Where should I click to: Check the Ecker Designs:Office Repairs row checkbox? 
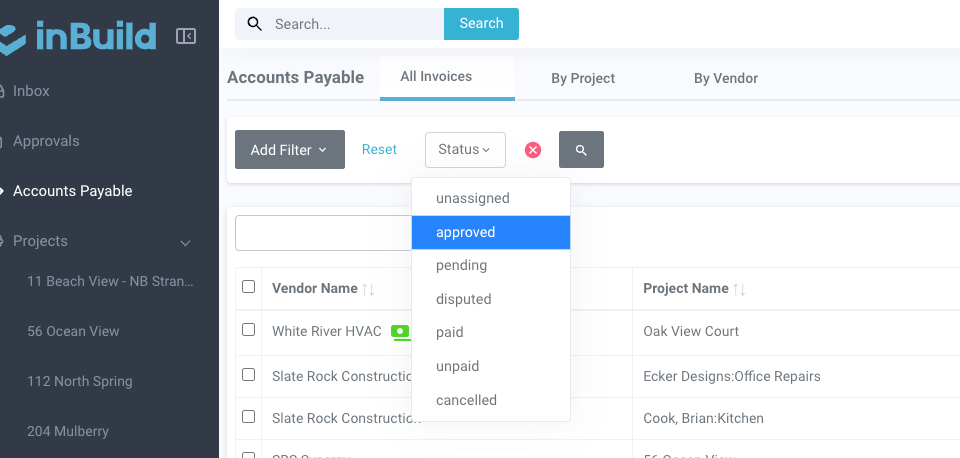click(x=249, y=375)
